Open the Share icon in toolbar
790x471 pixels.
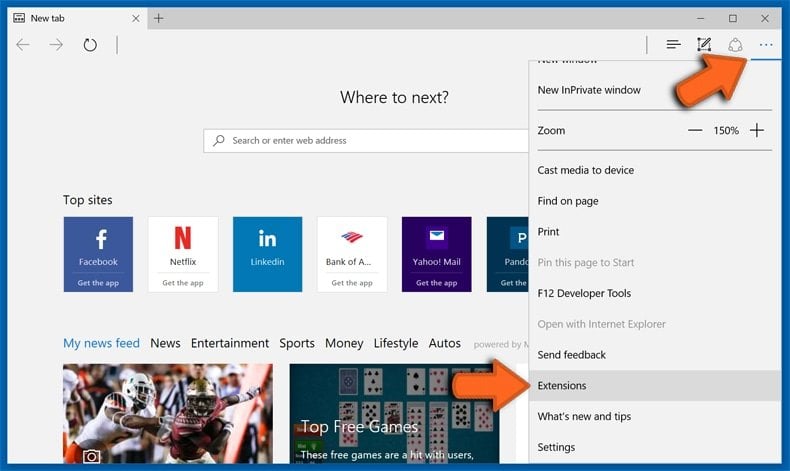735,45
